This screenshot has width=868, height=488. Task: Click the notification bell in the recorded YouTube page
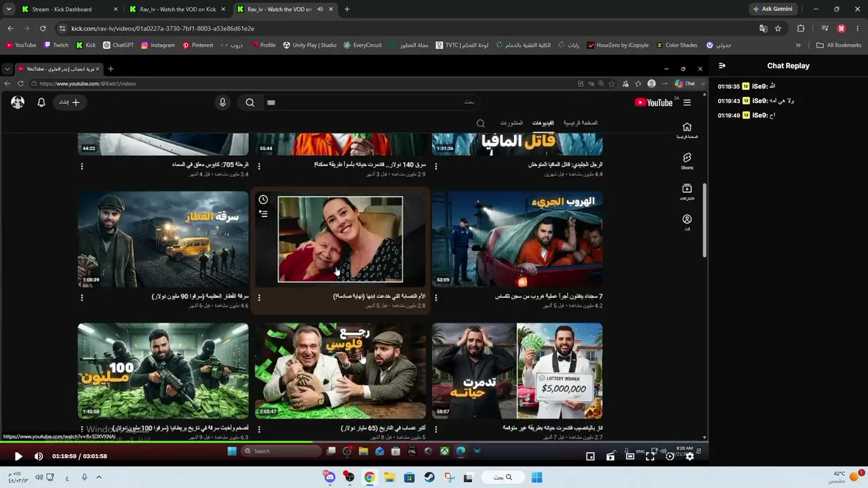pos(41,102)
